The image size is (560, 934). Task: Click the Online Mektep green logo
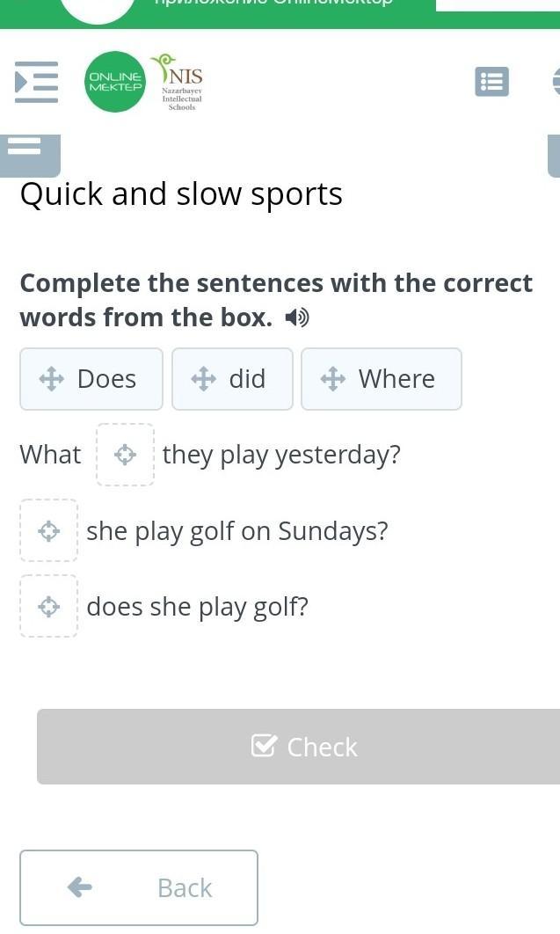click(x=115, y=82)
